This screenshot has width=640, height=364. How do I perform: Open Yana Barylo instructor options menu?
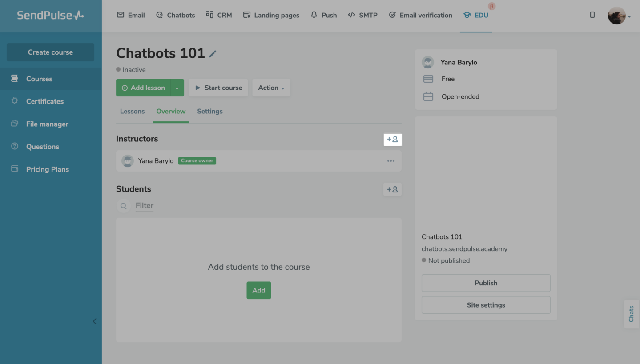click(x=390, y=161)
